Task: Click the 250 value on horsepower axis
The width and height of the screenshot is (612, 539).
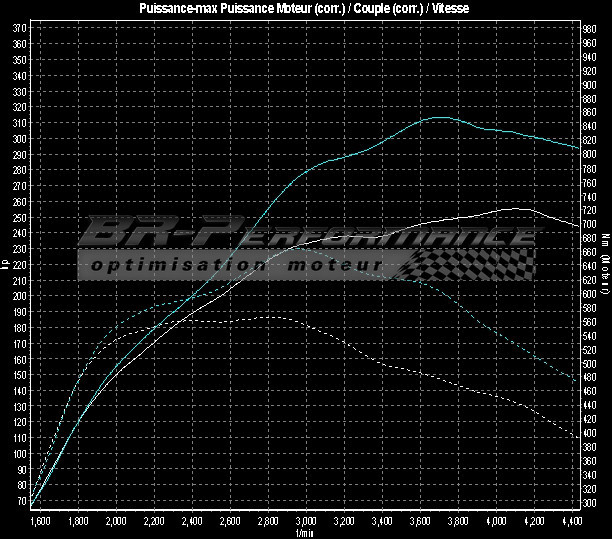Action: [20, 217]
